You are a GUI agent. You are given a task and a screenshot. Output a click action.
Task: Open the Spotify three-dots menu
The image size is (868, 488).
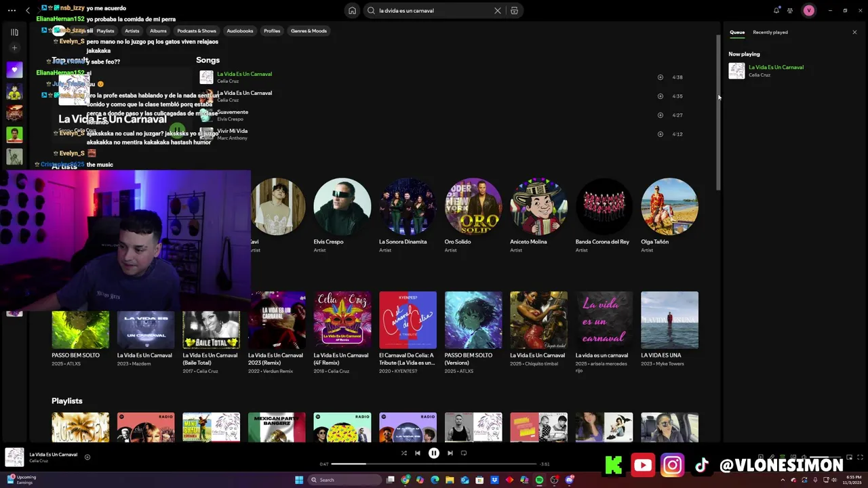[x=12, y=11]
